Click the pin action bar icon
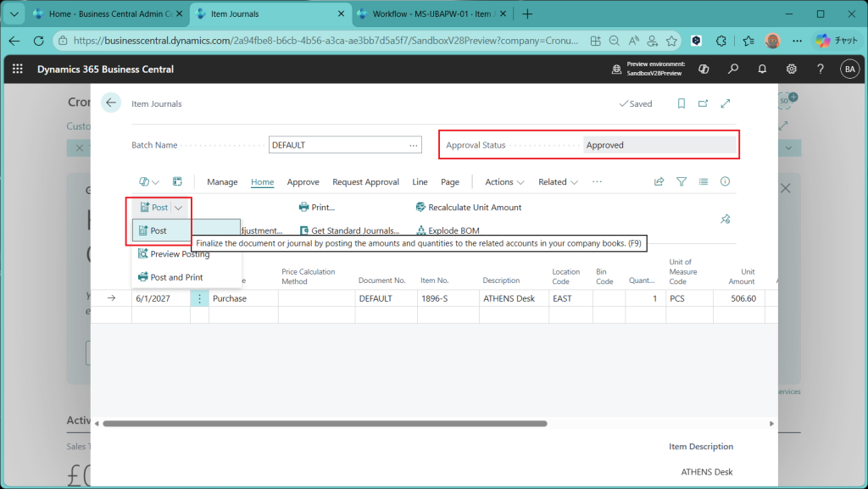Screen dimensions: 868x489 pyautogui.click(x=725, y=219)
